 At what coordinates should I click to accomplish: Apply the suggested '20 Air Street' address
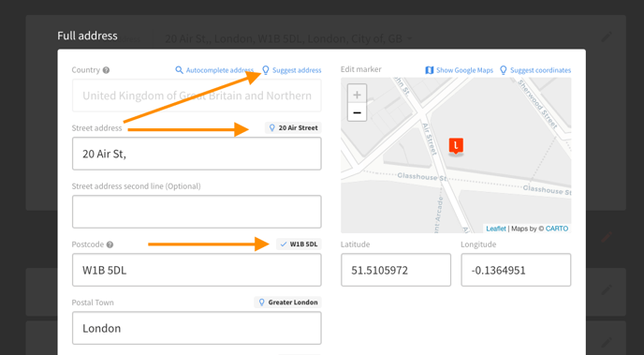click(293, 127)
